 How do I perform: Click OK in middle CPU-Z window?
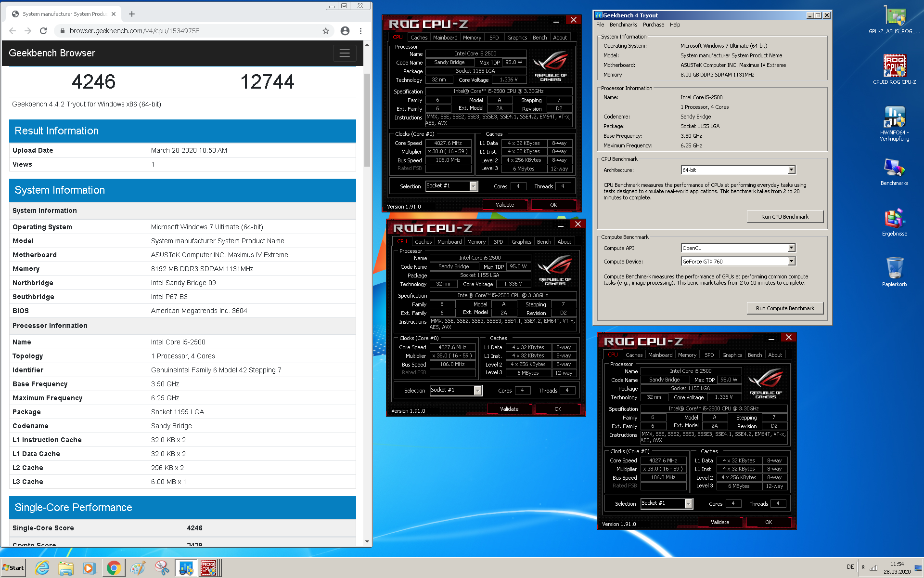558,409
